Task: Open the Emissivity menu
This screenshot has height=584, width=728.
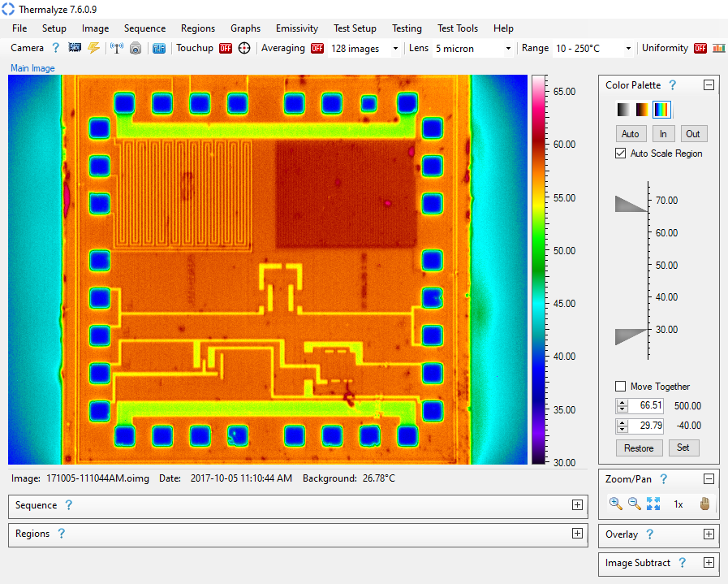Action: (x=297, y=28)
